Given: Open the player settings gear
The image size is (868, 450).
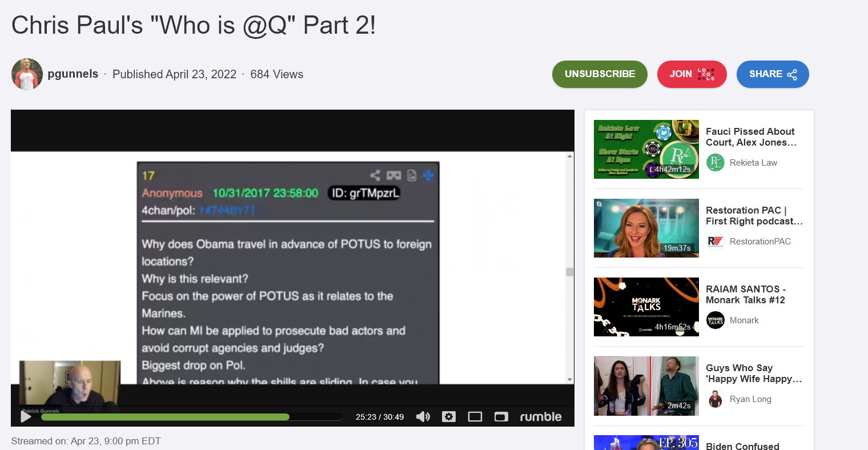Looking at the screenshot, I should (449, 417).
